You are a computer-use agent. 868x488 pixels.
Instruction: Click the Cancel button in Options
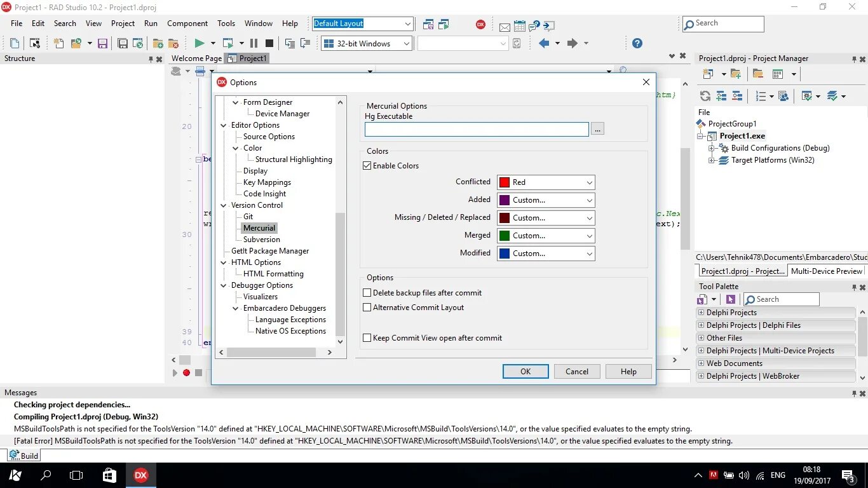[x=577, y=372]
